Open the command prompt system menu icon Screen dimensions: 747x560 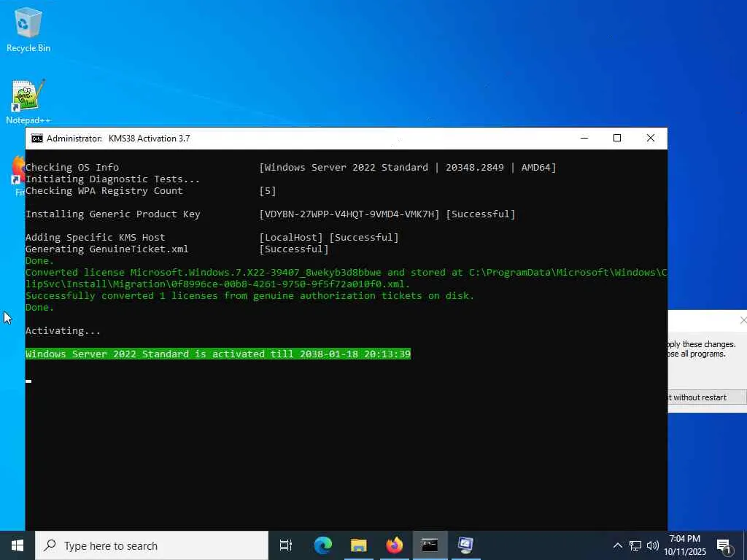[36, 139]
